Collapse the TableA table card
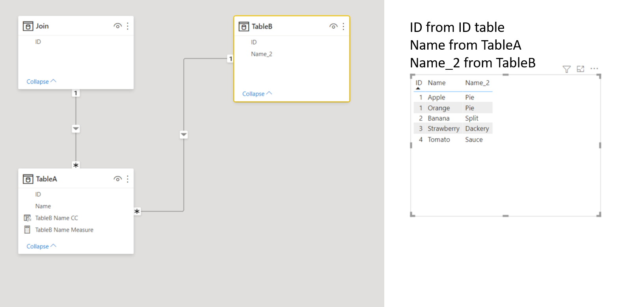 pos(41,246)
